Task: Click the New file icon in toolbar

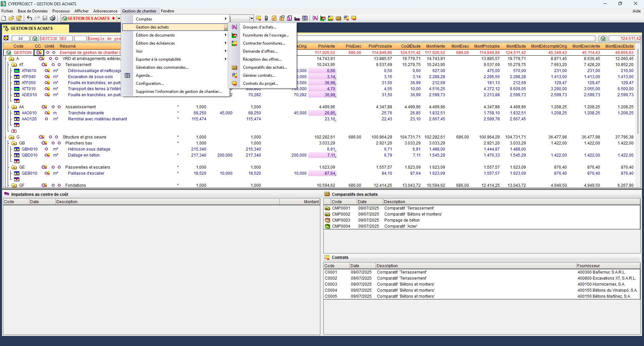Action: point(4,18)
